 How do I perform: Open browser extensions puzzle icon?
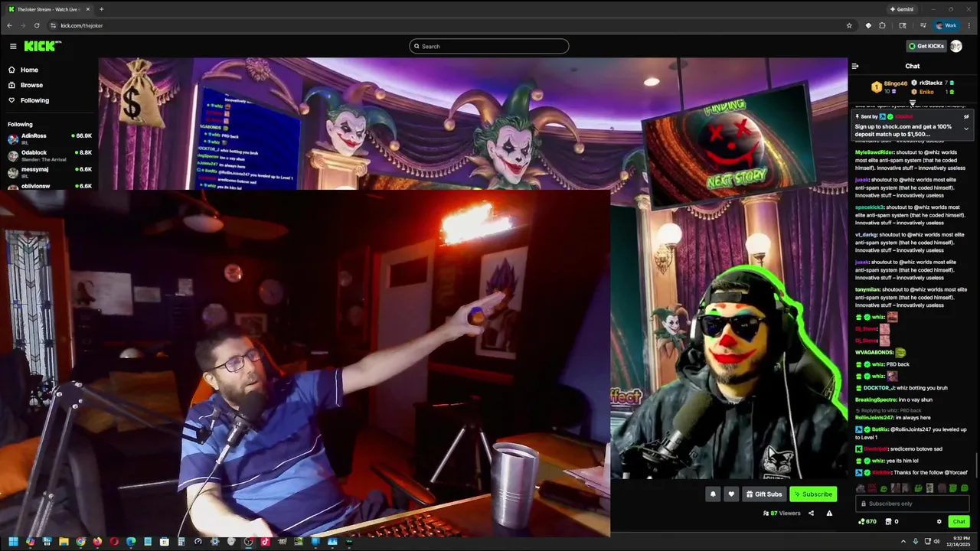[882, 25]
